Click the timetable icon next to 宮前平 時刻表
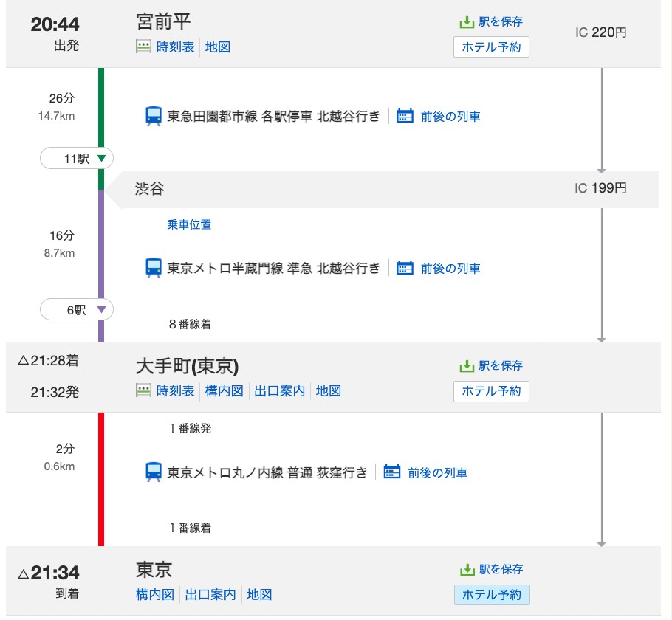672x620 pixels. [x=143, y=46]
